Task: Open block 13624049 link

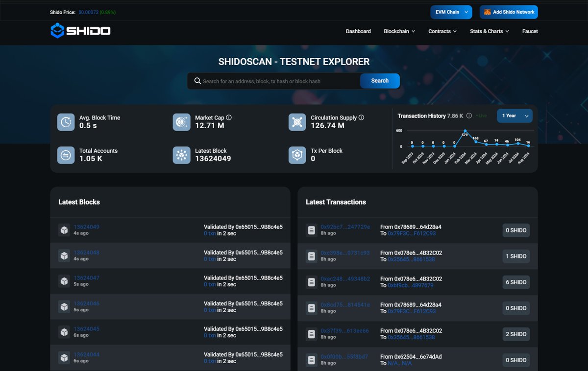Action: pos(86,227)
